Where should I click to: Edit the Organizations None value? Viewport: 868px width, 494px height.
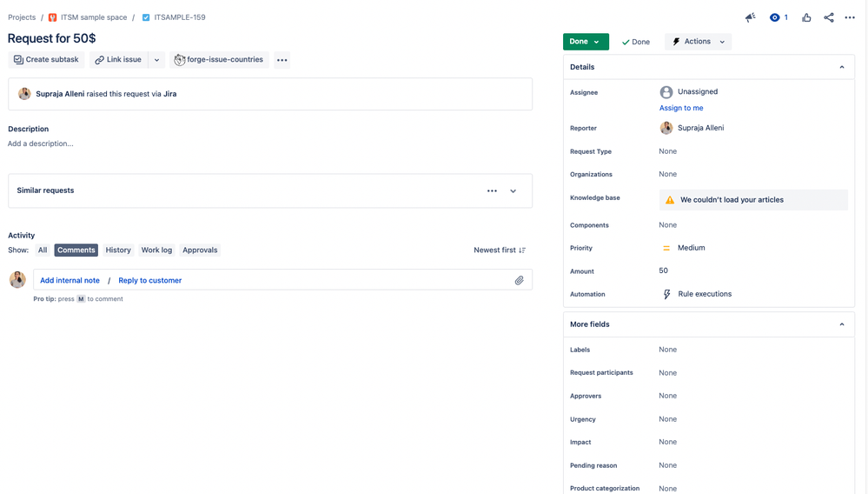click(x=667, y=174)
